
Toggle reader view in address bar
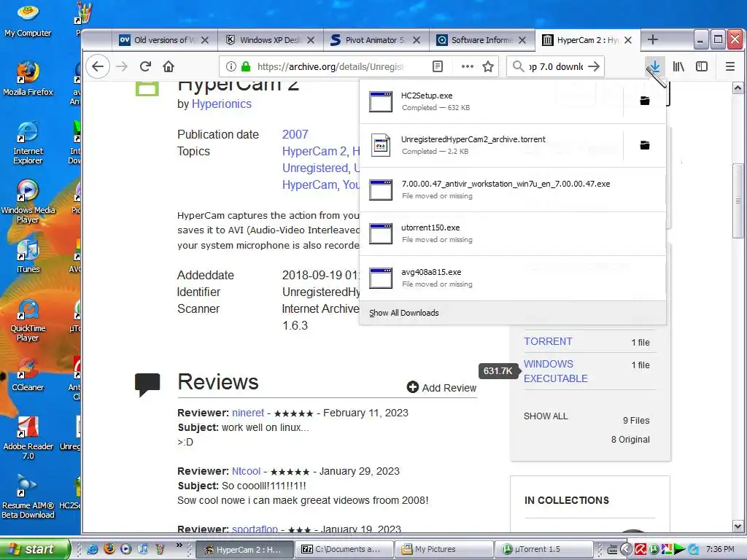pos(438,66)
